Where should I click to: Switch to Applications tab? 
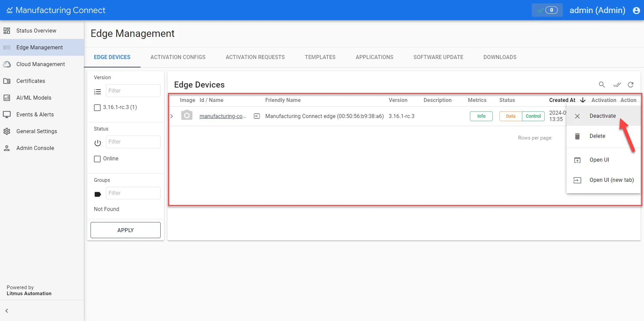click(374, 57)
